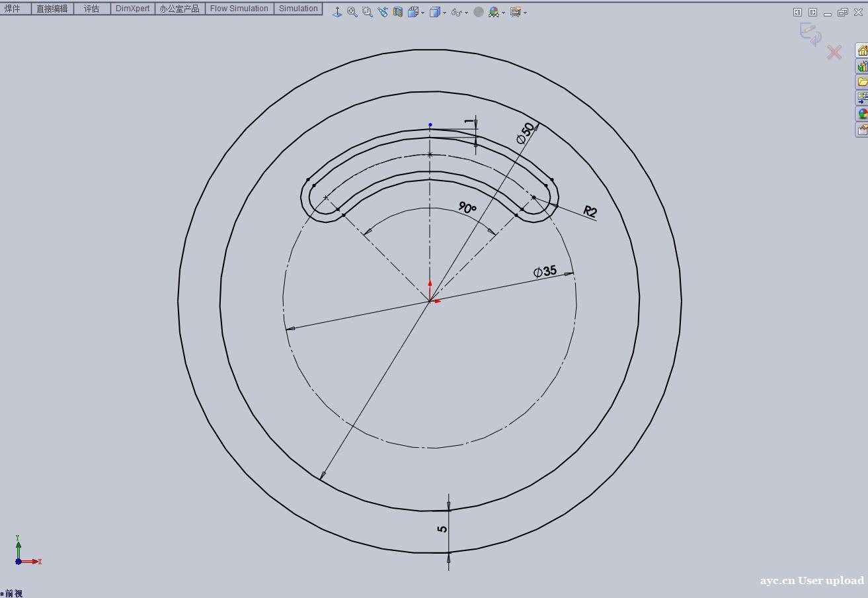Expand the View Settings monitor dropdown
Viewport: 868px width, 598px height.
[x=525, y=13]
